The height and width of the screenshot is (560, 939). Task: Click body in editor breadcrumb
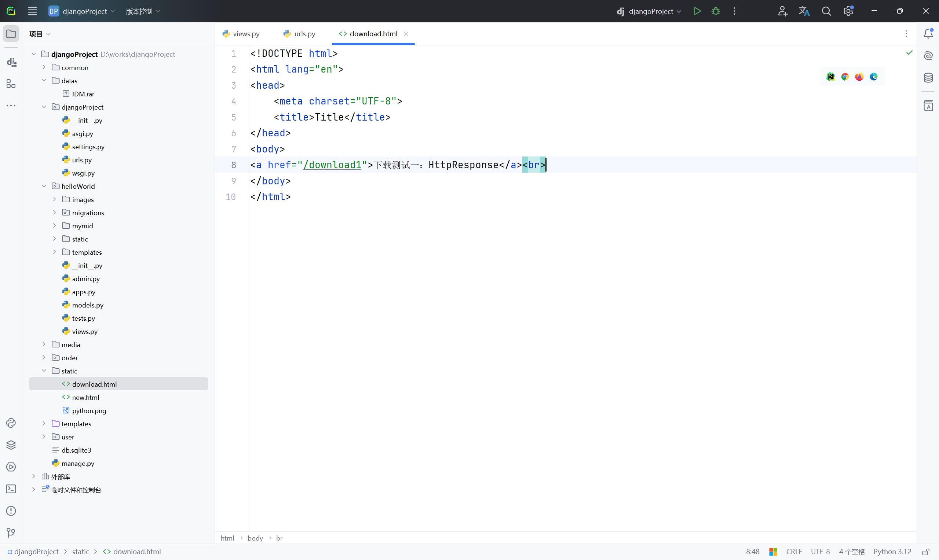(x=255, y=538)
